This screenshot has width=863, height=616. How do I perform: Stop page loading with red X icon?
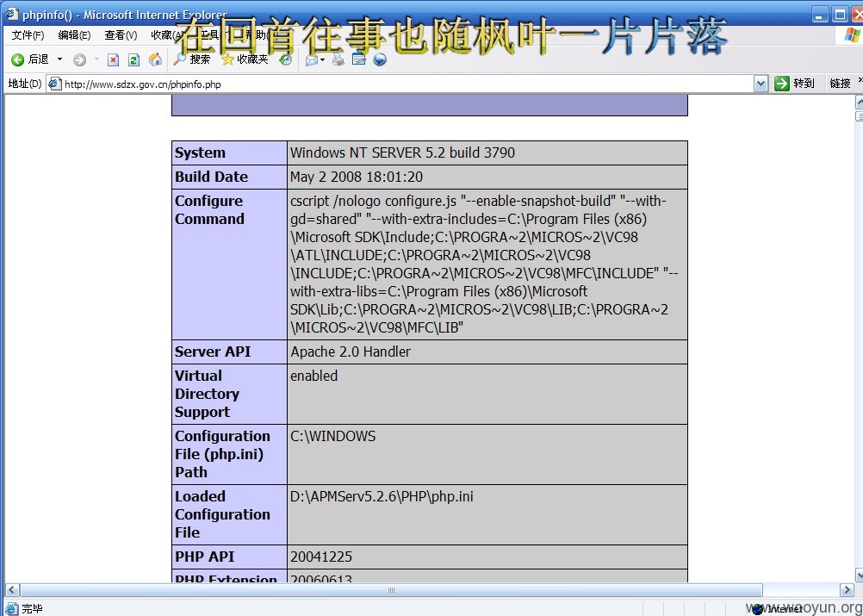(x=114, y=59)
